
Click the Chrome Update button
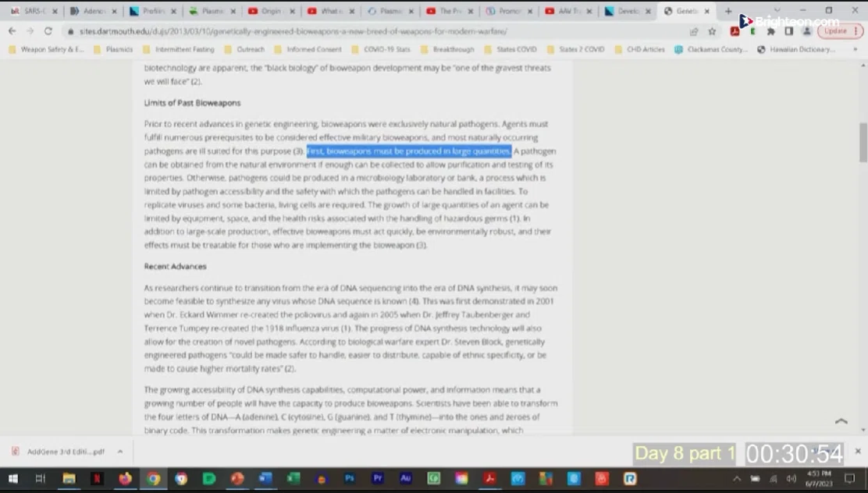click(840, 31)
